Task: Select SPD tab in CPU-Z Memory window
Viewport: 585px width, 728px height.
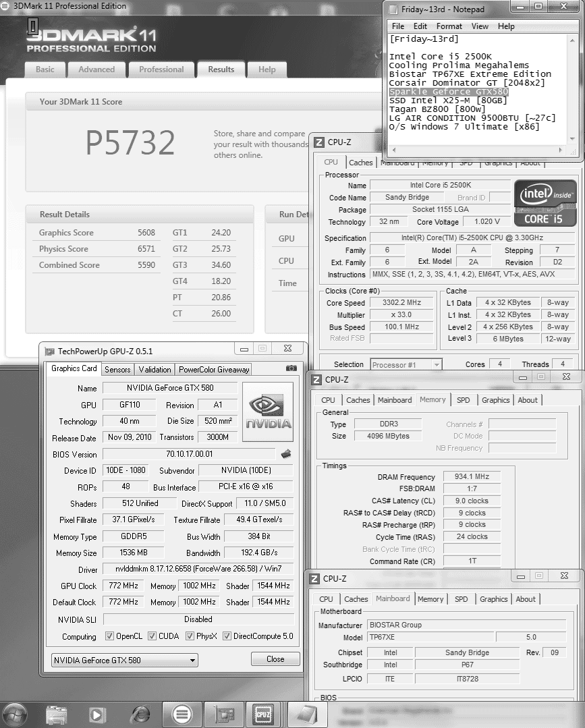Action: [463, 400]
